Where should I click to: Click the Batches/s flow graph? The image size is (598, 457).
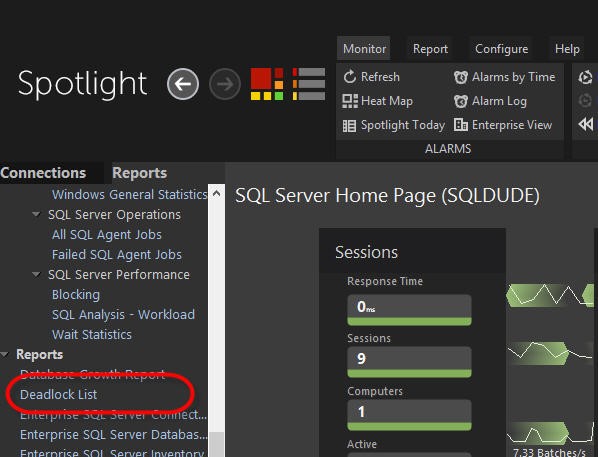pyautogui.click(x=549, y=434)
